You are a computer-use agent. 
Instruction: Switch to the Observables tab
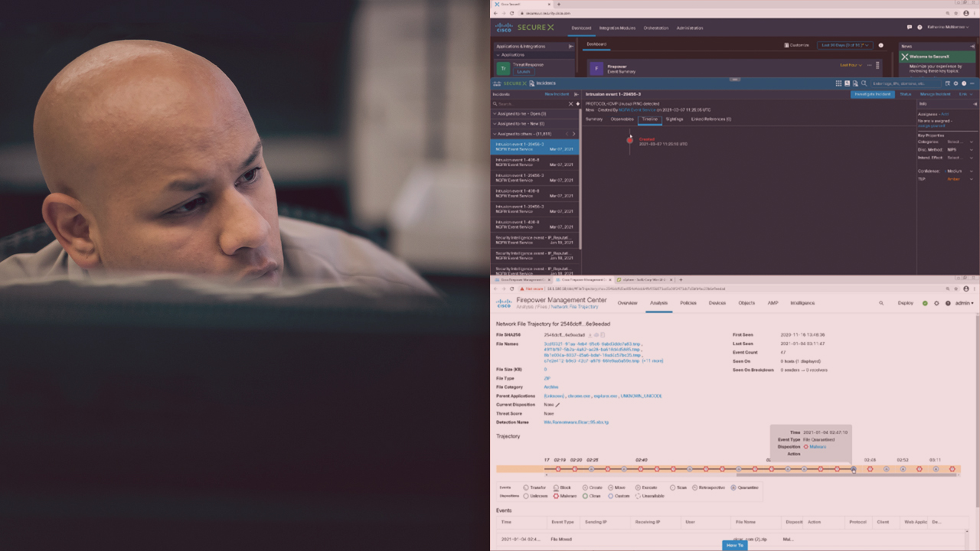(x=622, y=119)
